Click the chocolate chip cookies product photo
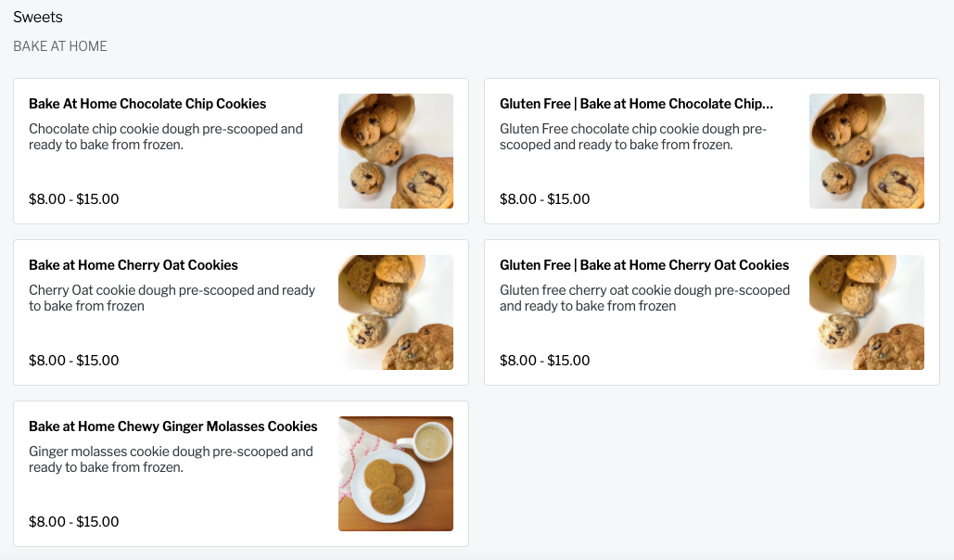954x560 pixels. point(395,151)
